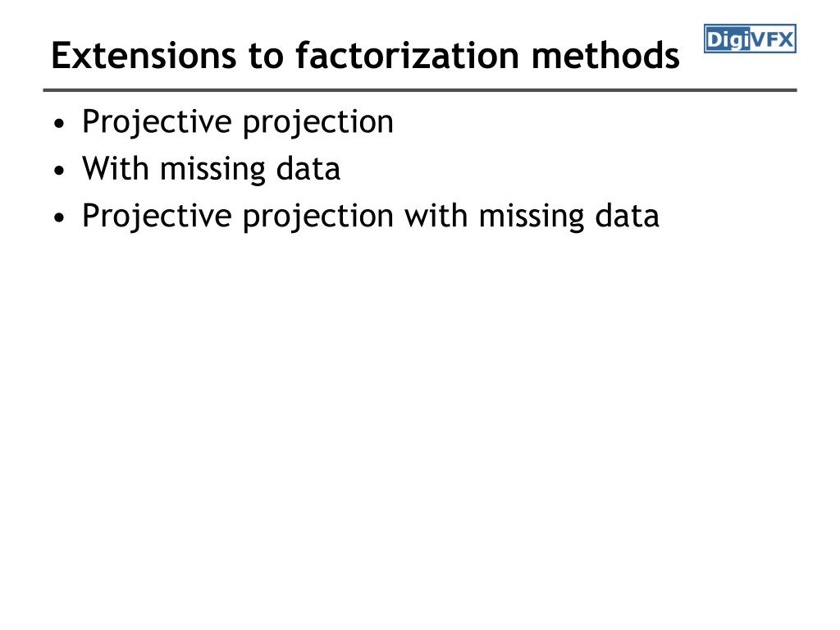
Task: Click the word 'Extensions' in the title
Action: (144, 55)
